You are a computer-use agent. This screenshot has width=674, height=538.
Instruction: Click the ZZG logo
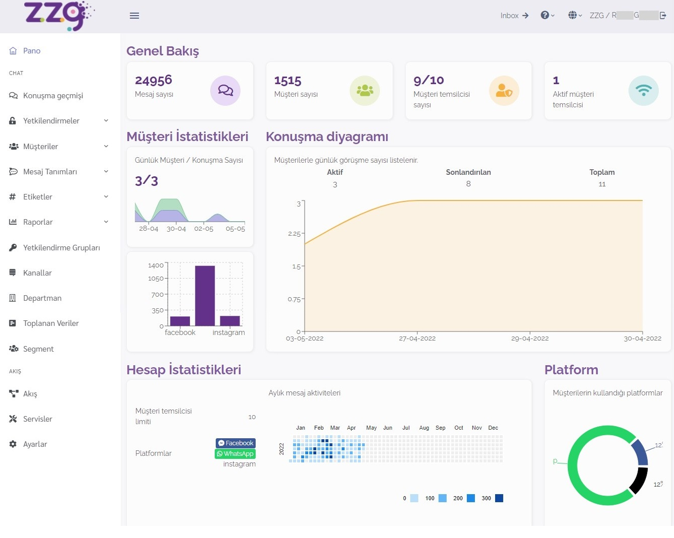tap(59, 15)
